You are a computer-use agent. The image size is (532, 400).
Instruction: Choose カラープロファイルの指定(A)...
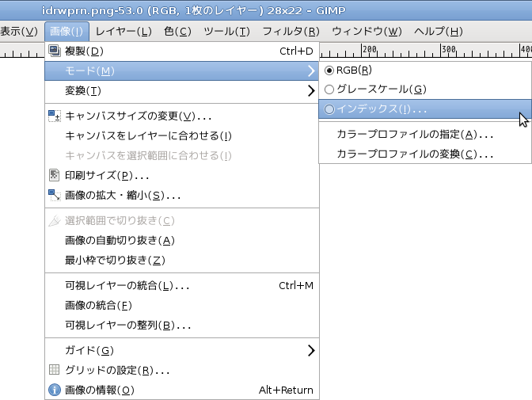point(425,135)
